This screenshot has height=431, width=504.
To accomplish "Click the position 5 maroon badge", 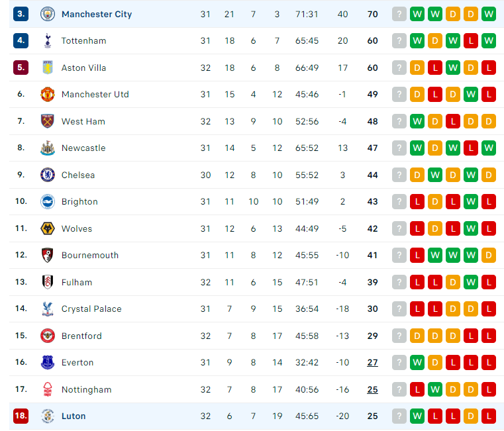I will (x=21, y=67).
